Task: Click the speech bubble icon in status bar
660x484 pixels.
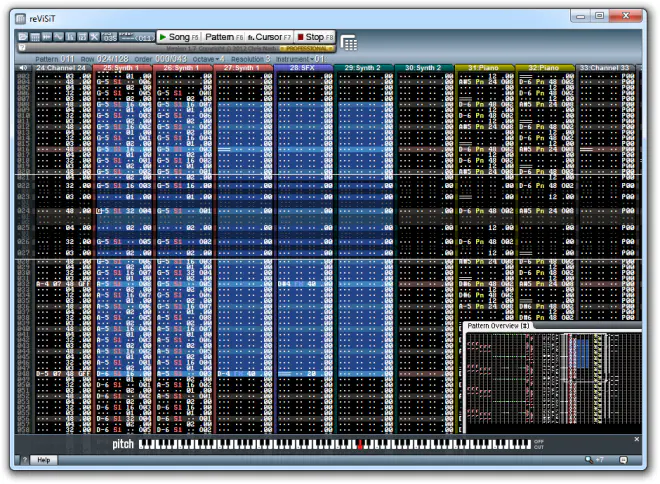Action: pyautogui.click(x=623, y=460)
